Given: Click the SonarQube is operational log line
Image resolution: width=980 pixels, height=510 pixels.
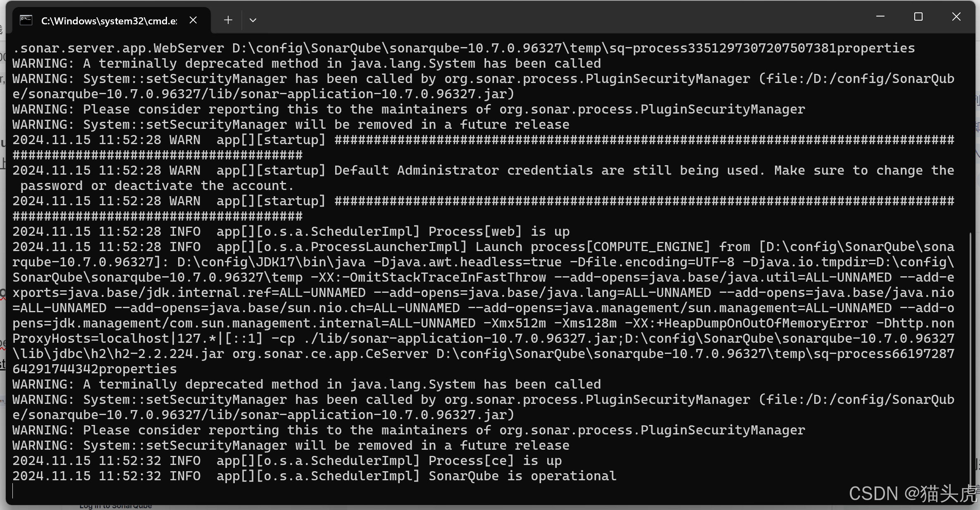Looking at the screenshot, I should [x=522, y=476].
